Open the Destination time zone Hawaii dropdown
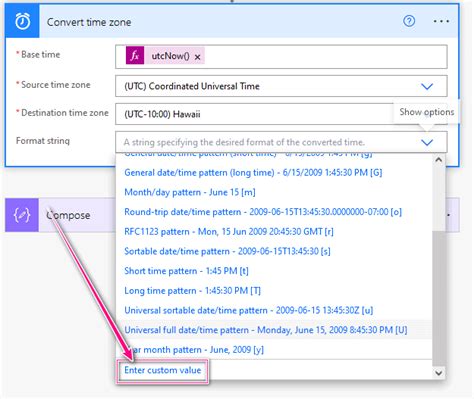Image resolution: width=474 pixels, height=399 pixels. click(x=281, y=114)
